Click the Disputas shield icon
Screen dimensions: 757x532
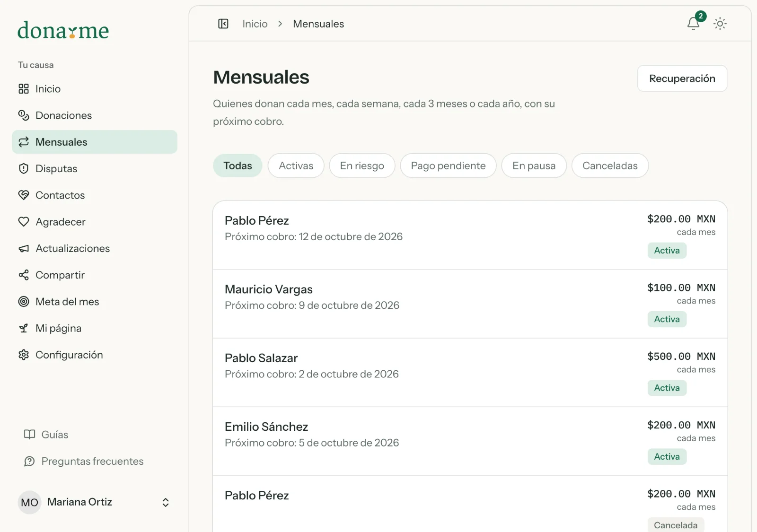[24, 169]
